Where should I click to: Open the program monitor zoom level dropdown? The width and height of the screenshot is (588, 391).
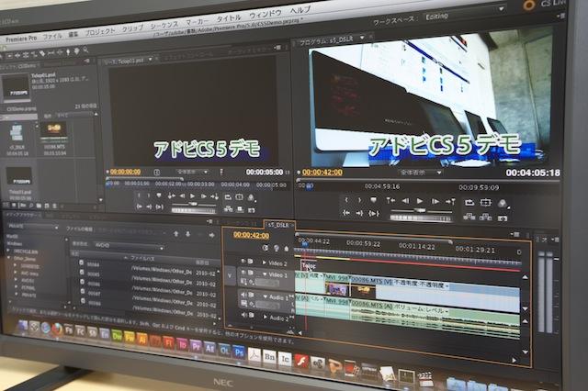[x=420, y=173]
